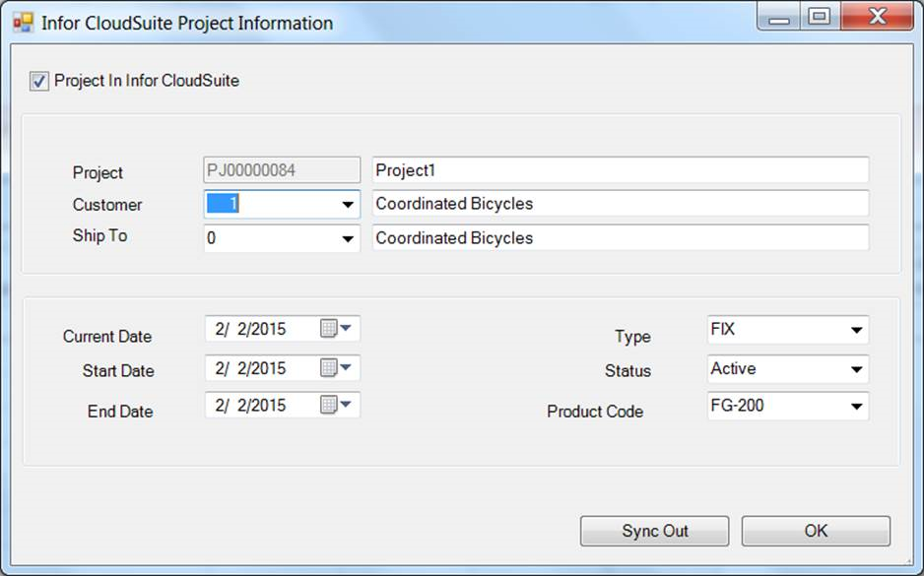This screenshot has width=924, height=576.
Task: Expand the Ship To dropdown
Action: (348, 238)
